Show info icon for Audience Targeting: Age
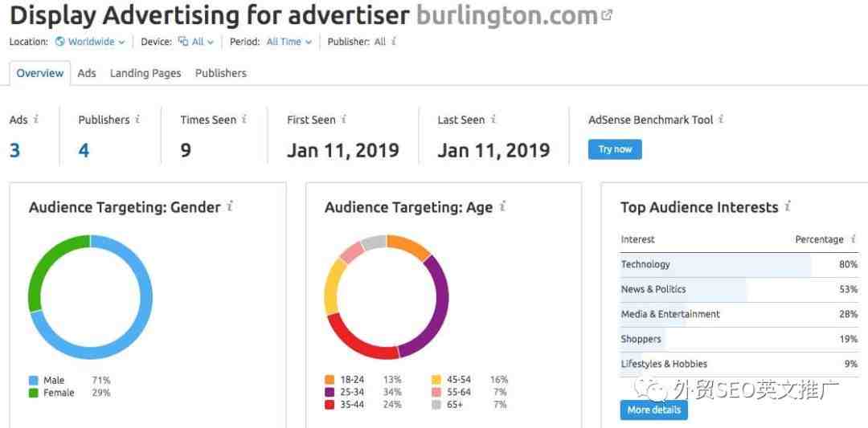Image resolution: width=868 pixels, height=428 pixels. click(x=502, y=207)
